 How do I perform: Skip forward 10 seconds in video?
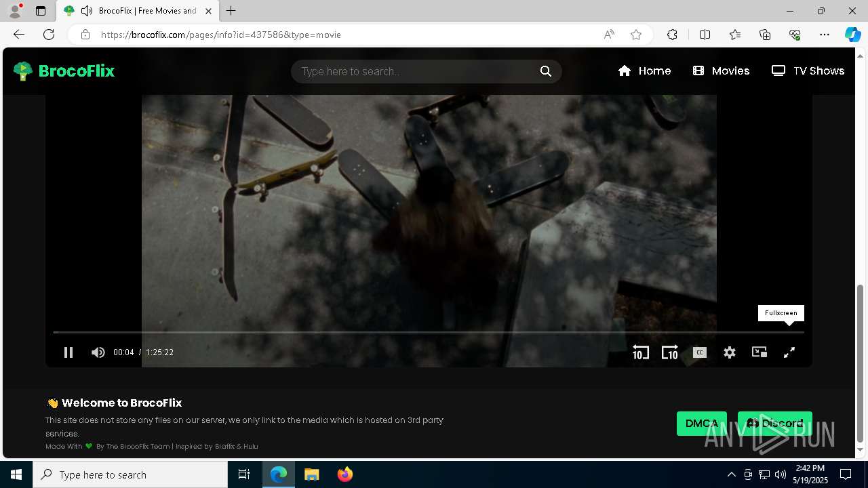(x=669, y=352)
